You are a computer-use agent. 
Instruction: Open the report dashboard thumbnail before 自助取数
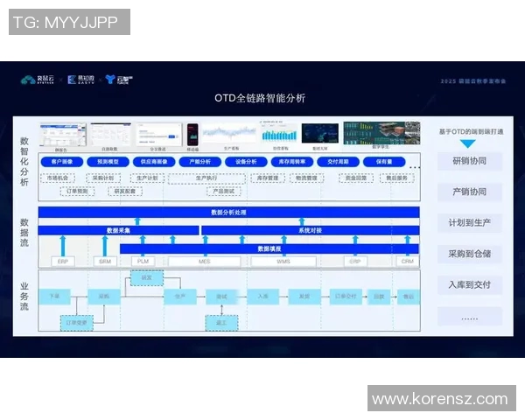click(63, 135)
